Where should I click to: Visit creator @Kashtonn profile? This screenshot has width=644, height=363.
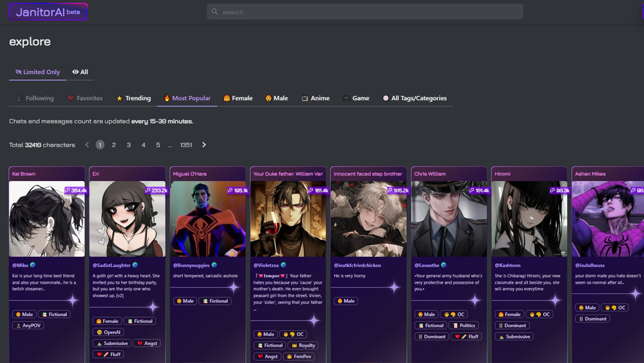pyautogui.click(x=507, y=265)
